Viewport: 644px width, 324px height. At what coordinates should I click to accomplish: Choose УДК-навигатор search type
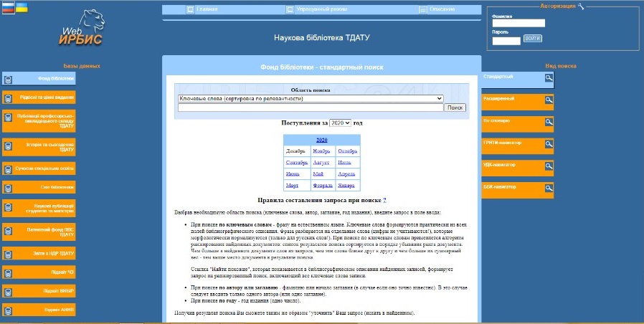(x=518, y=168)
